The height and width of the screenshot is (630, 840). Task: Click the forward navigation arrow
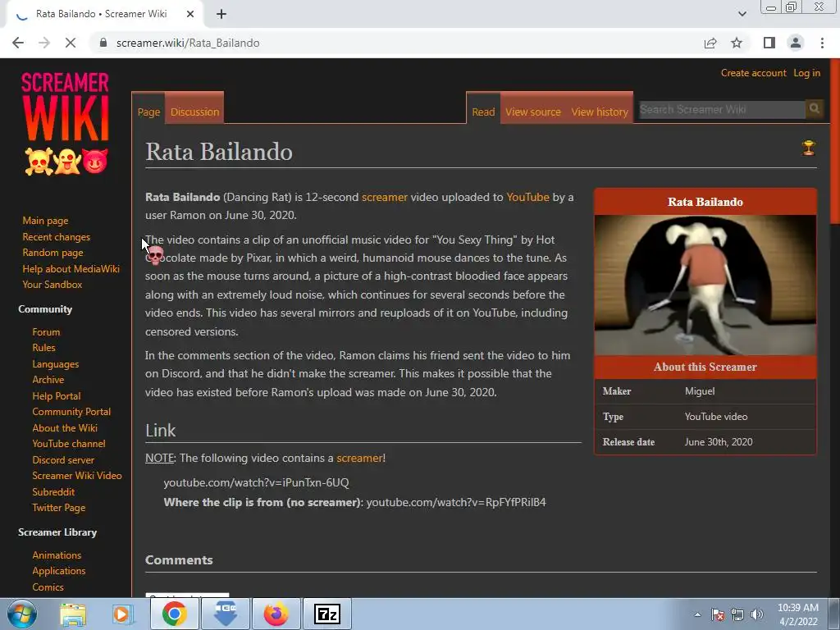tap(44, 43)
